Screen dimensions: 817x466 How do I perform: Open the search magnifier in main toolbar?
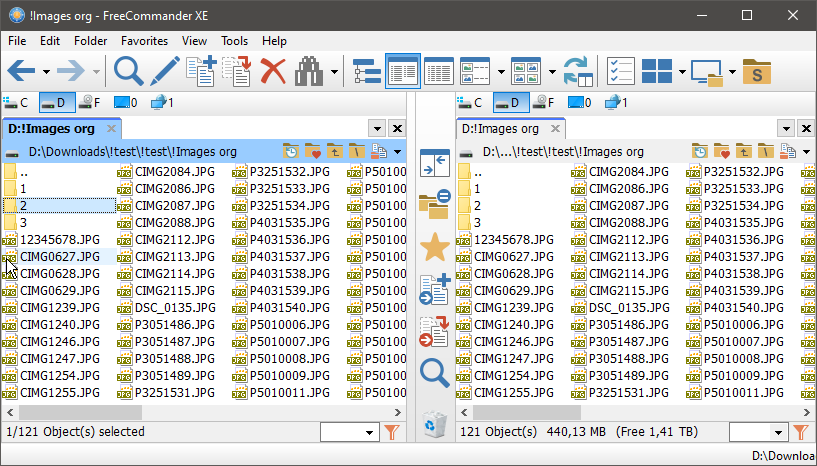click(128, 71)
